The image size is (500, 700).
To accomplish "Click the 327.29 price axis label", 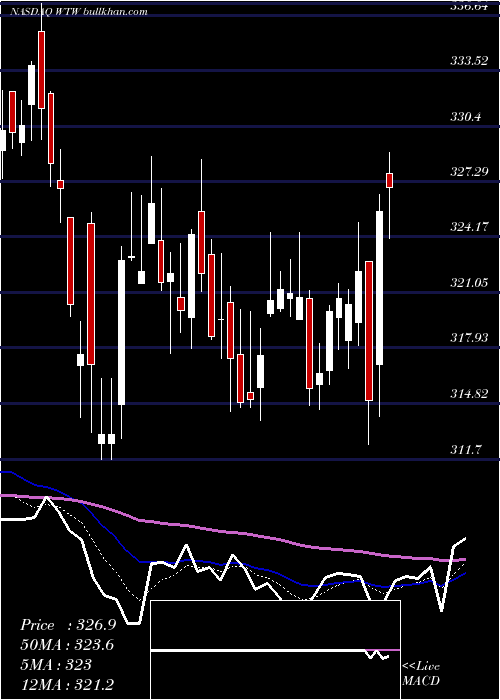I will pyautogui.click(x=469, y=171).
